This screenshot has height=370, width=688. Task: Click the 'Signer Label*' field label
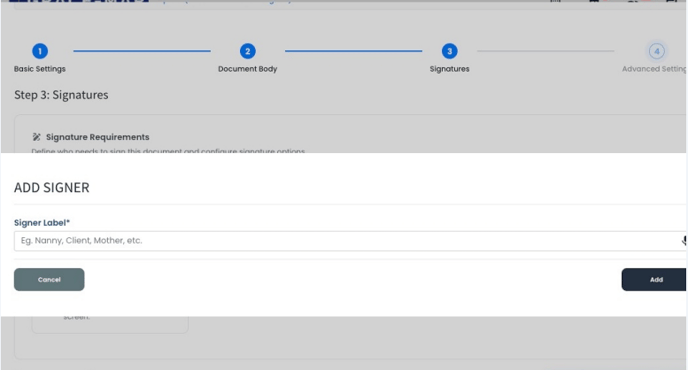click(42, 223)
